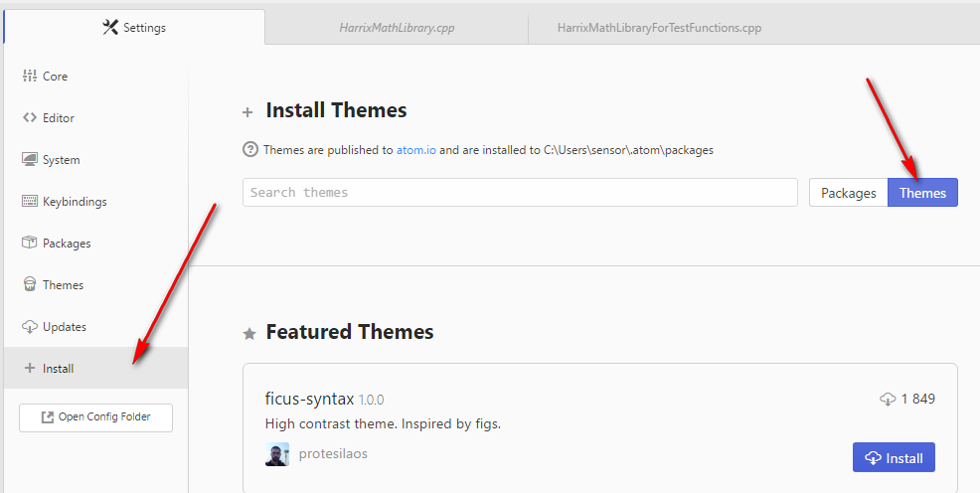Open the Editor settings section
The image size is (980, 493).
pyautogui.click(x=95, y=118)
